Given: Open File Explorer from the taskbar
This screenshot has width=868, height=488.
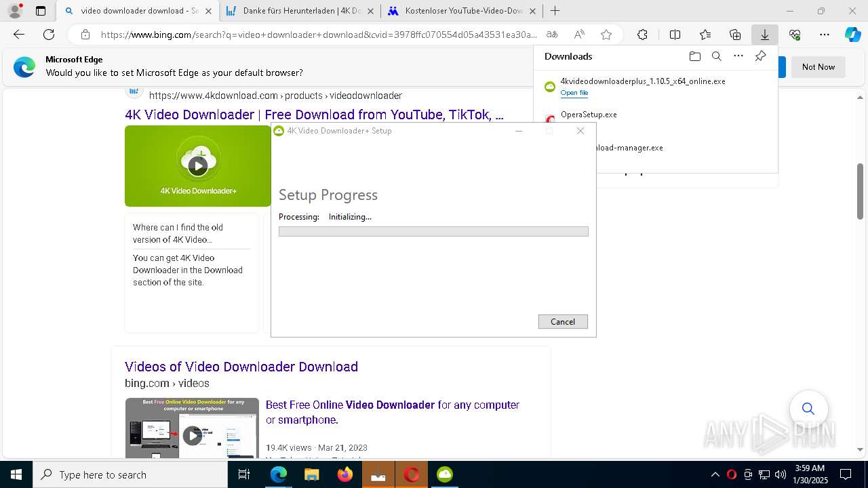Looking at the screenshot, I should click(311, 474).
